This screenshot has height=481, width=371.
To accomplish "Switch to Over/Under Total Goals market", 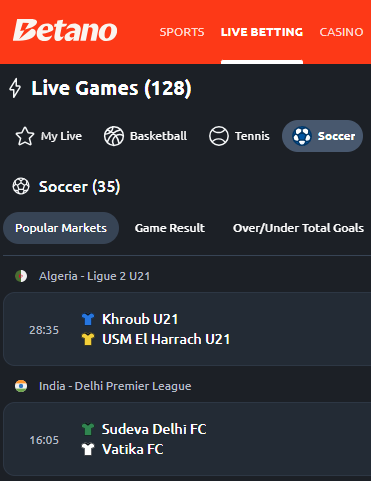I will click(298, 228).
